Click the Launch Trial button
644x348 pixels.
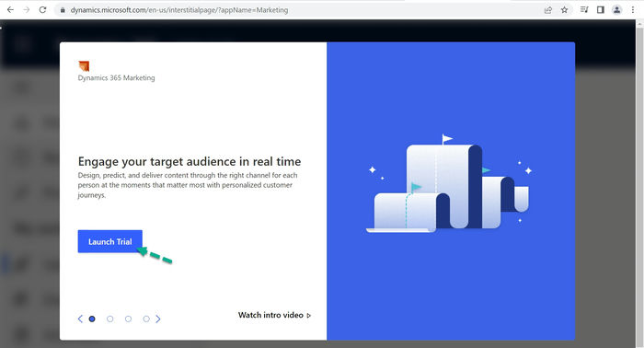pyautogui.click(x=110, y=241)
